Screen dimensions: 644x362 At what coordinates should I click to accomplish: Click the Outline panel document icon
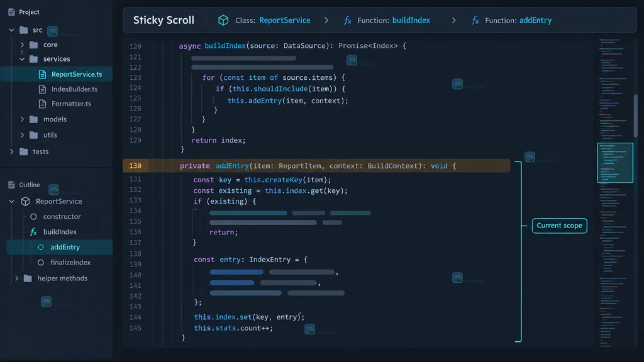coord(11,185)
